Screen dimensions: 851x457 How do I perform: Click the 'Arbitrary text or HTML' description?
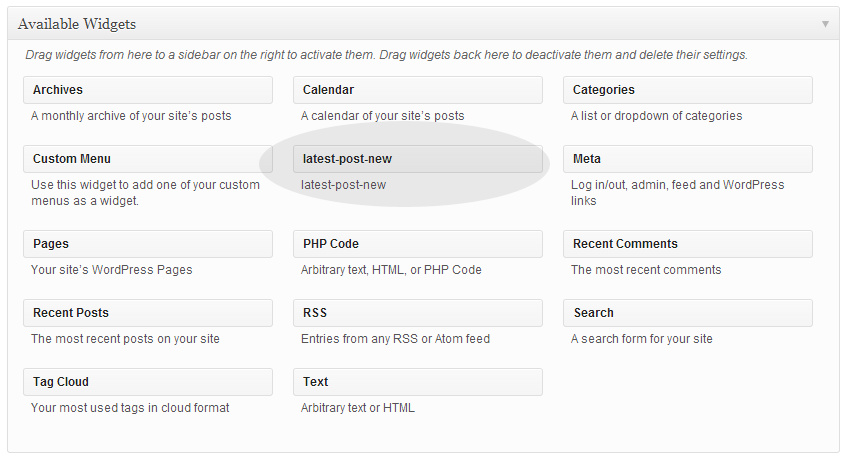click(x=358, y=408)
